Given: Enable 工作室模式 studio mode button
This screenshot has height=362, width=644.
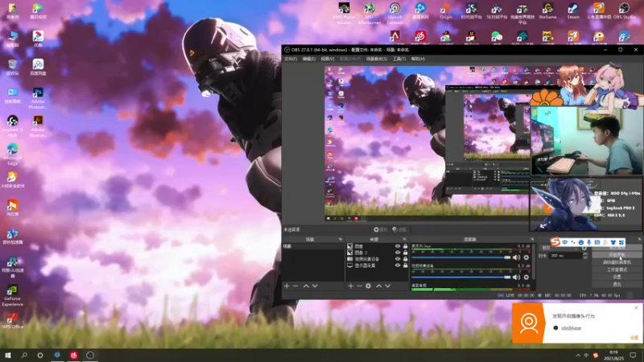Looking at the screenshot, I should pyautogui.click(x=617, y=269).
